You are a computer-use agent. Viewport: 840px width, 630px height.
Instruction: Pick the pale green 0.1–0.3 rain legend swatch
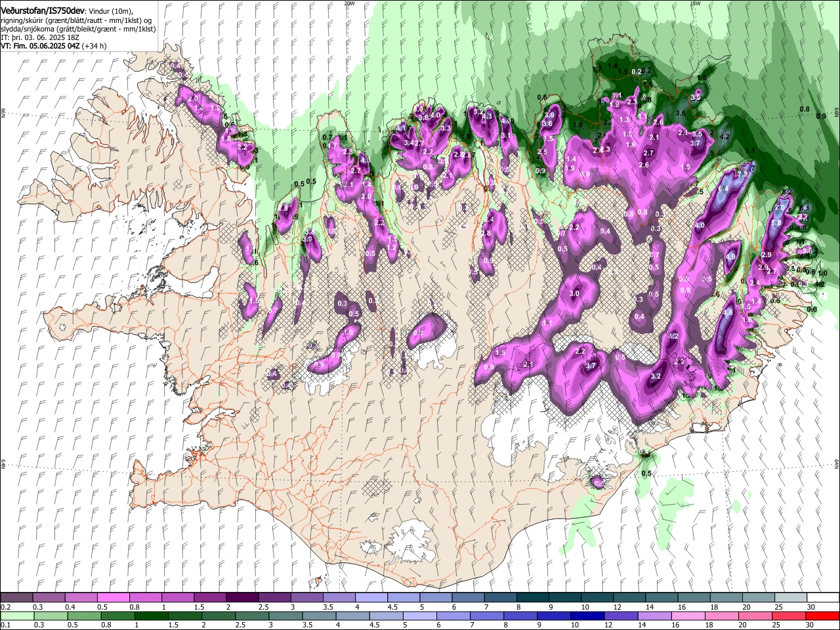coord(17,616)
